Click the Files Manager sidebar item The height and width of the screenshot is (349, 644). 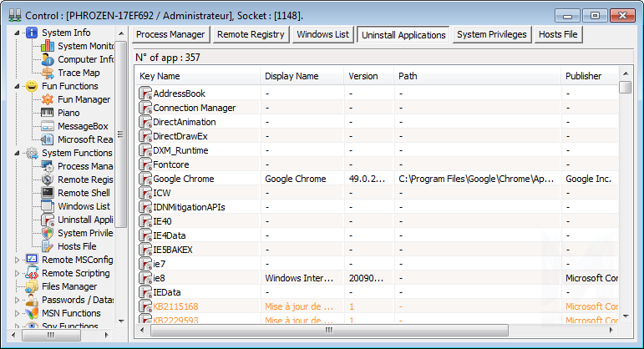click(x=69, y=286)
